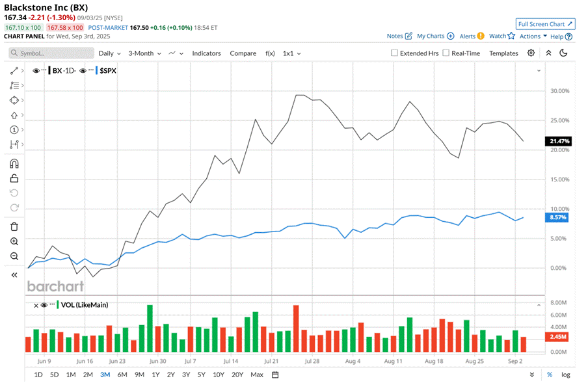
Task: Toggle log scale mode
Action: 565,375
